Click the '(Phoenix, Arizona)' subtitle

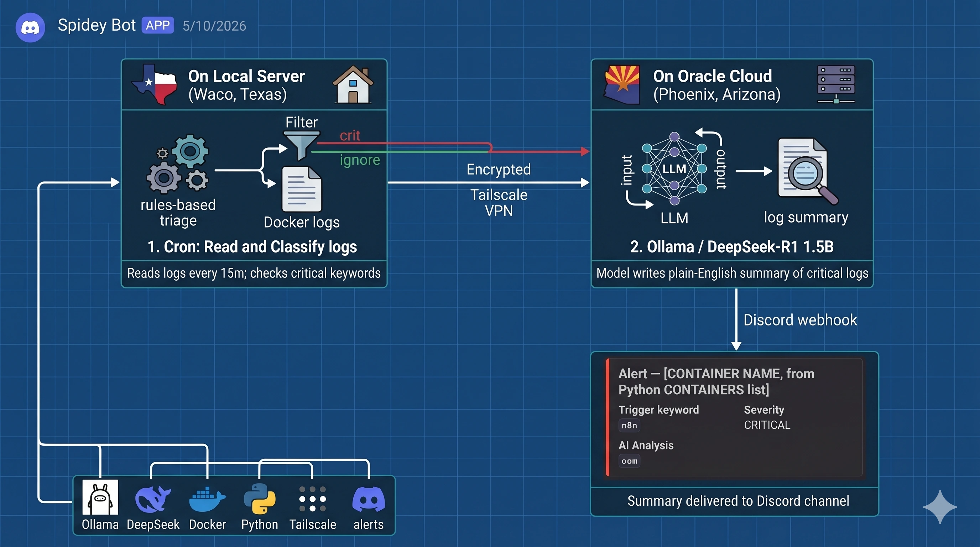717,94
